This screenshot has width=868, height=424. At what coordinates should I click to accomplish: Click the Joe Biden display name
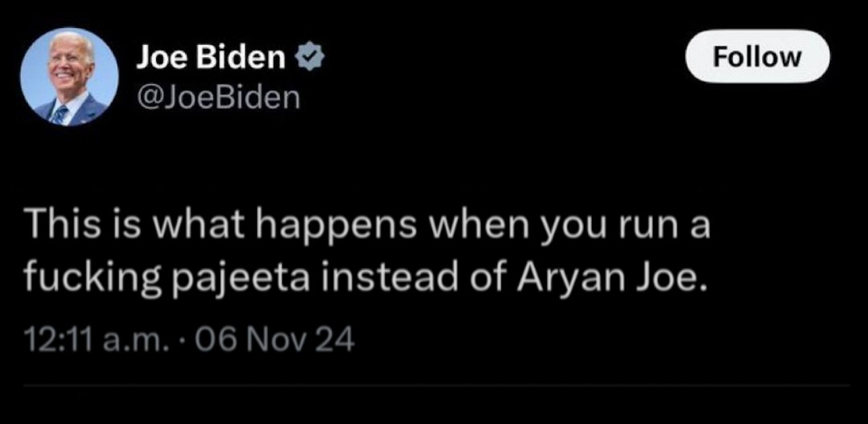pos(211,58)
